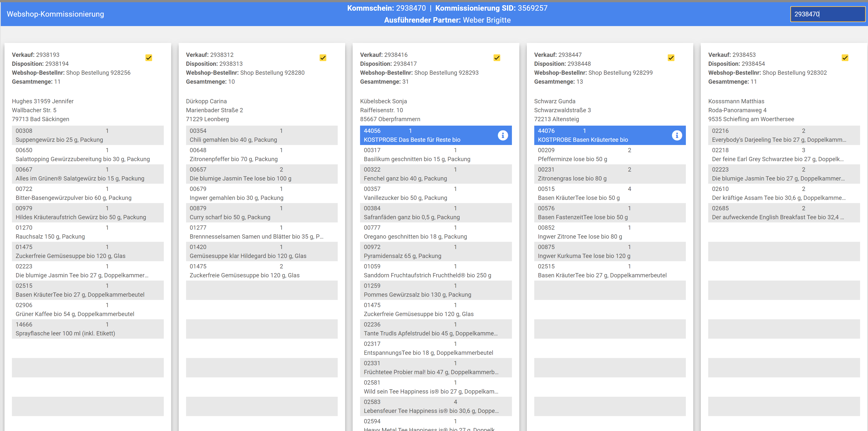Screen dimensions: 868x431
Task: Click info icon on KOSTPROBE Das Beste für Reste
Action: [502, 135]
